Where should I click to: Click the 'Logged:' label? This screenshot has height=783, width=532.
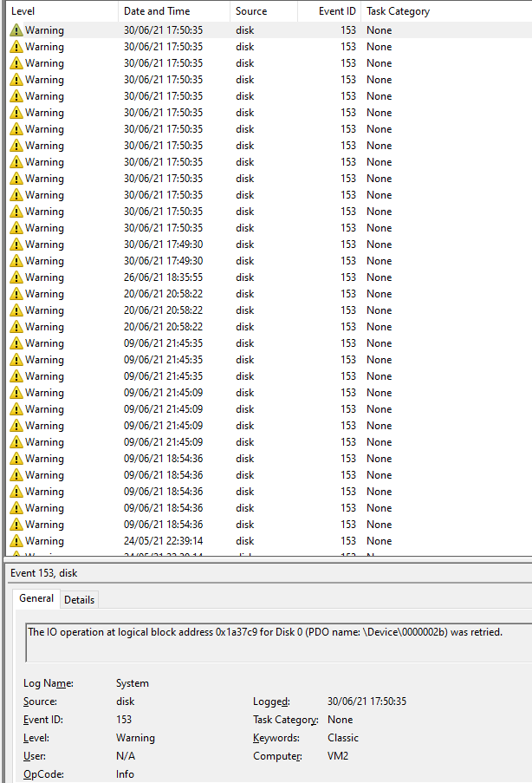[x=271, y=701]
